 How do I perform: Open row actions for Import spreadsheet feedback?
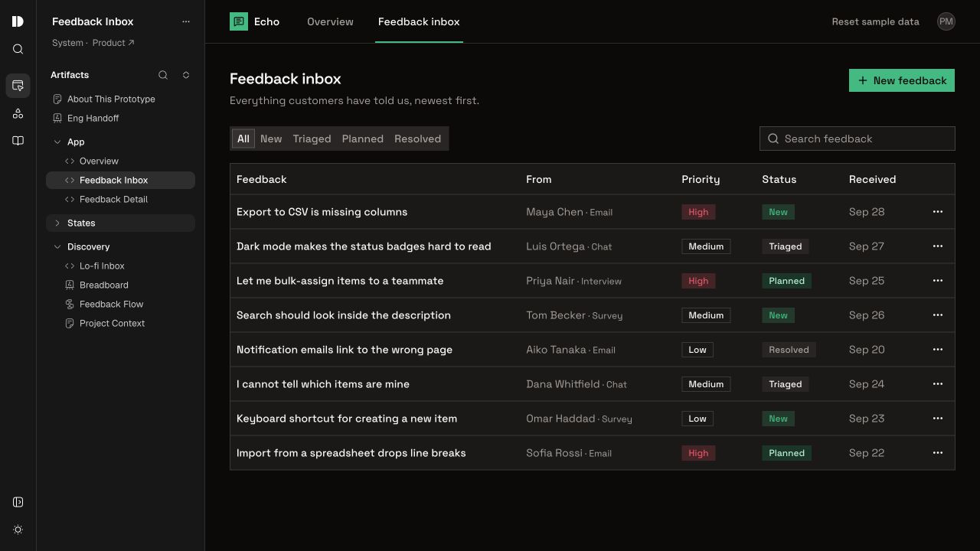click(938, 453)
